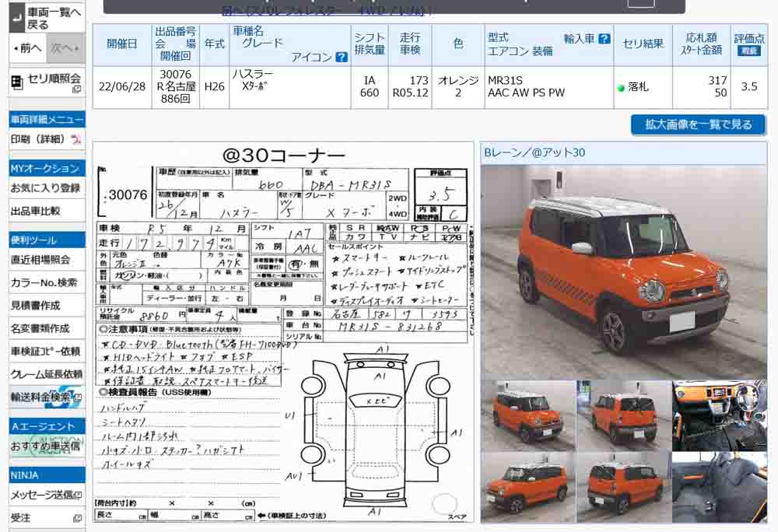Click the オレンジ color cell

(458, 87)
